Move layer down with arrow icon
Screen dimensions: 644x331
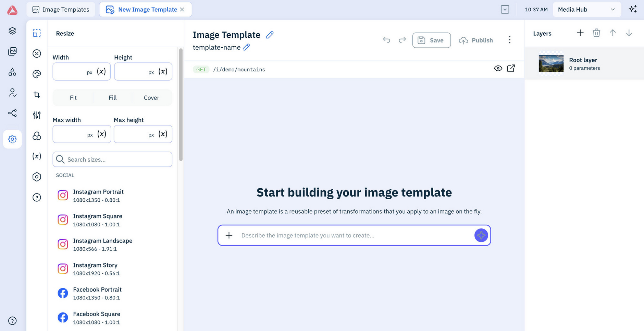coord(629,33)
